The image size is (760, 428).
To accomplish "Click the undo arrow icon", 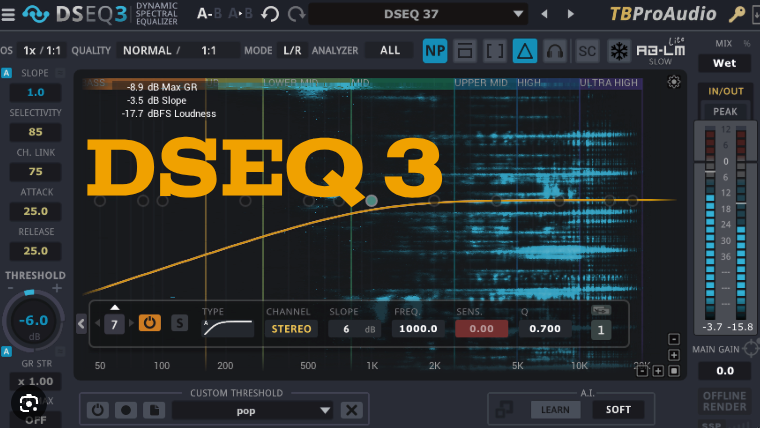I will [270, 14].
